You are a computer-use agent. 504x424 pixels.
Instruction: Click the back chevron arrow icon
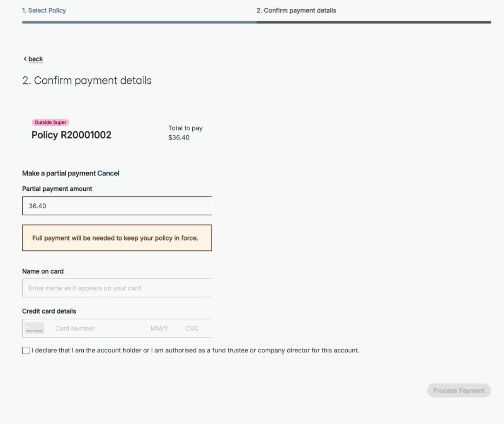[x=25, y=59]
